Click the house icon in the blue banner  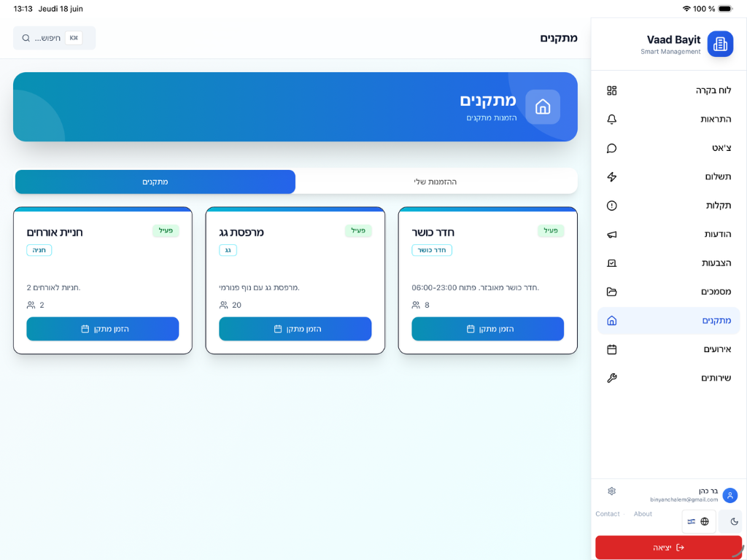pyautogui.click(x=543, y=106)
